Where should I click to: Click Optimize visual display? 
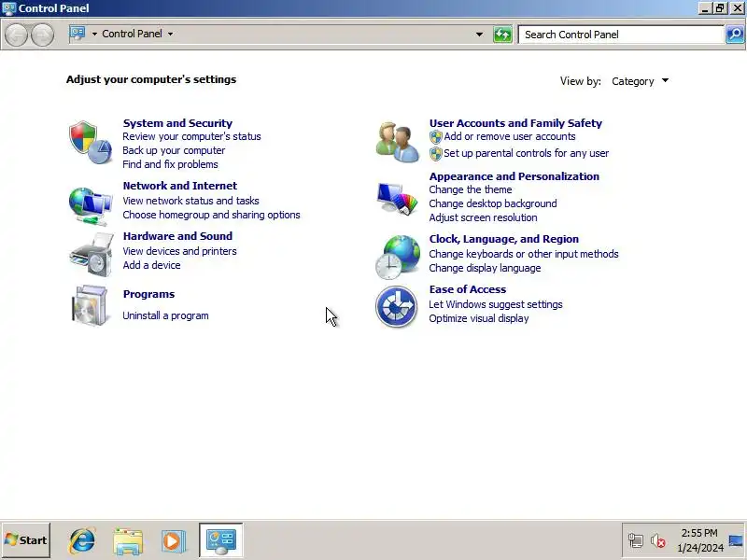(479, 318)
